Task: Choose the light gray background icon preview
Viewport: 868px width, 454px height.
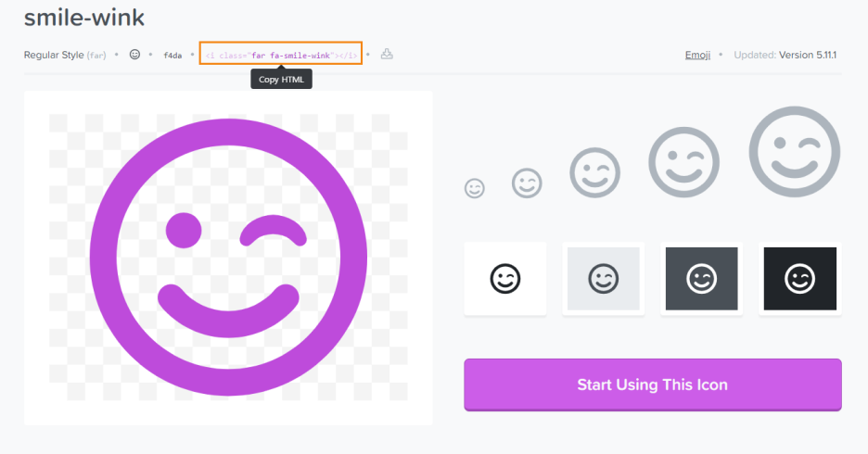Action: pos(604,279)
